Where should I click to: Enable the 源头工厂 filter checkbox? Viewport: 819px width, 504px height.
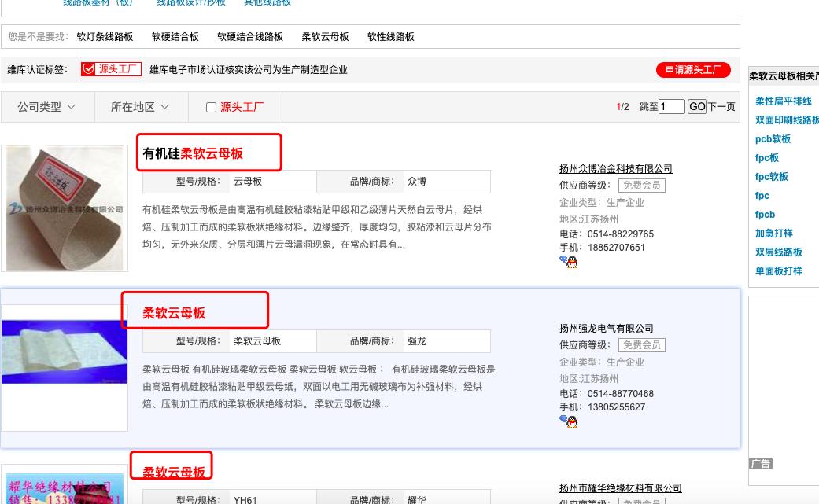pyautogui.click(x=211, y=107)
